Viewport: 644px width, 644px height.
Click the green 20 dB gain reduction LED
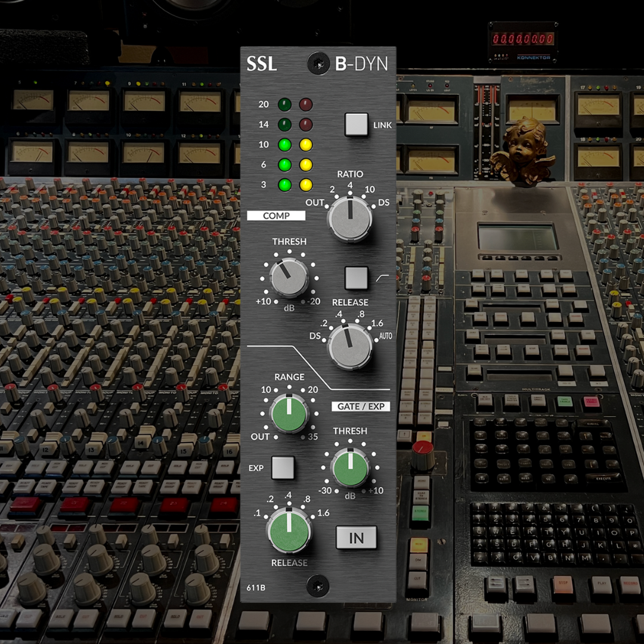click(286, 104)
